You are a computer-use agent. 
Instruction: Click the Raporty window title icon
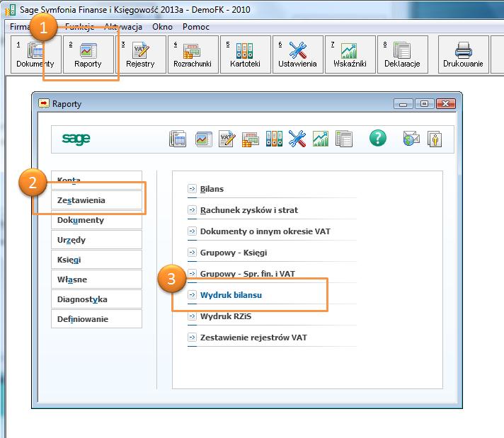[44, 103]
